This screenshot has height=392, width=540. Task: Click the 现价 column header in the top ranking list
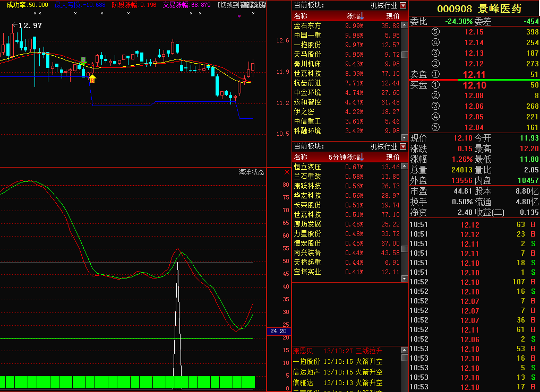click(x=392, y=16)
